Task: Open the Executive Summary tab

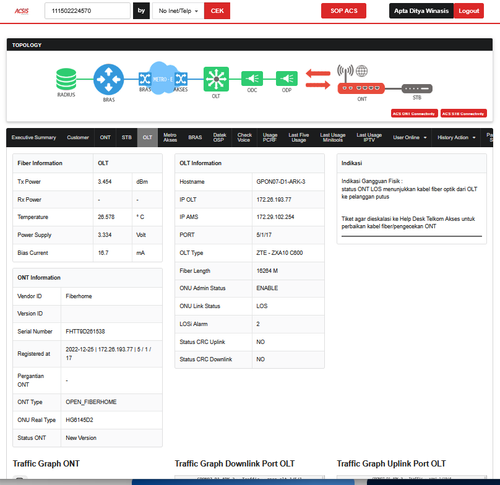Action: click(x=34, y=137)
